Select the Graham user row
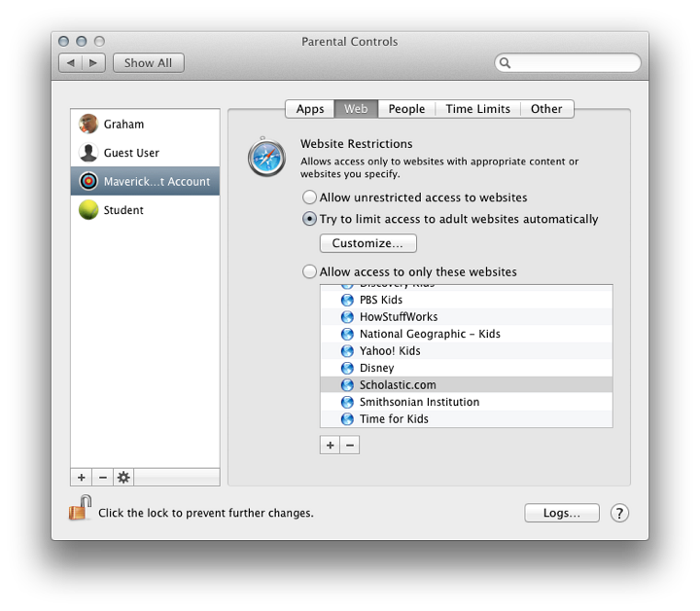 [145, 124]
